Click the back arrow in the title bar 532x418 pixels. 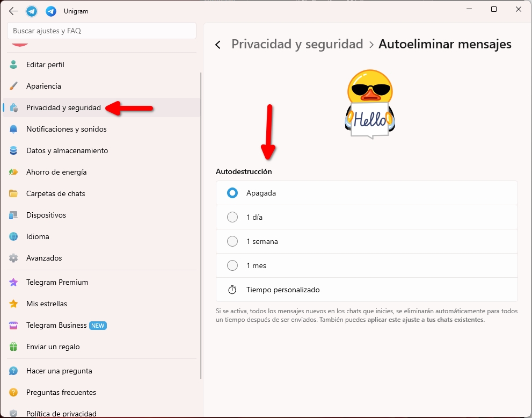tap(13, 11)
